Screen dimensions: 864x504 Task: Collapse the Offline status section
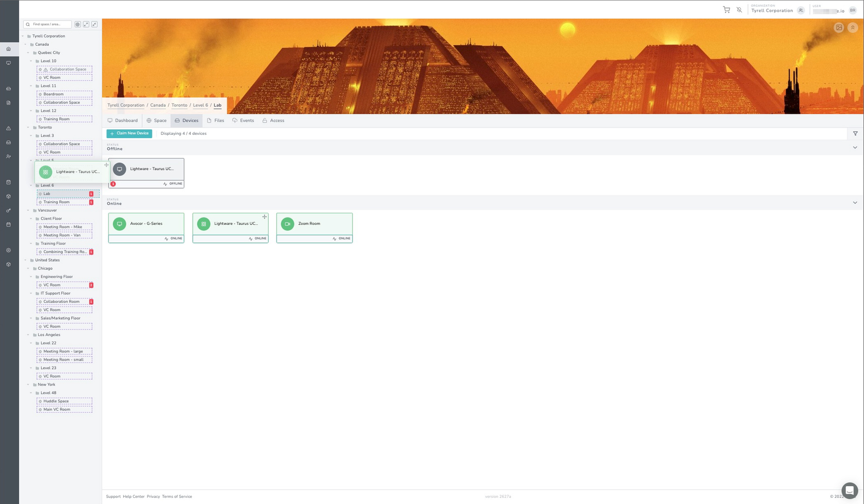pos(855,147)
